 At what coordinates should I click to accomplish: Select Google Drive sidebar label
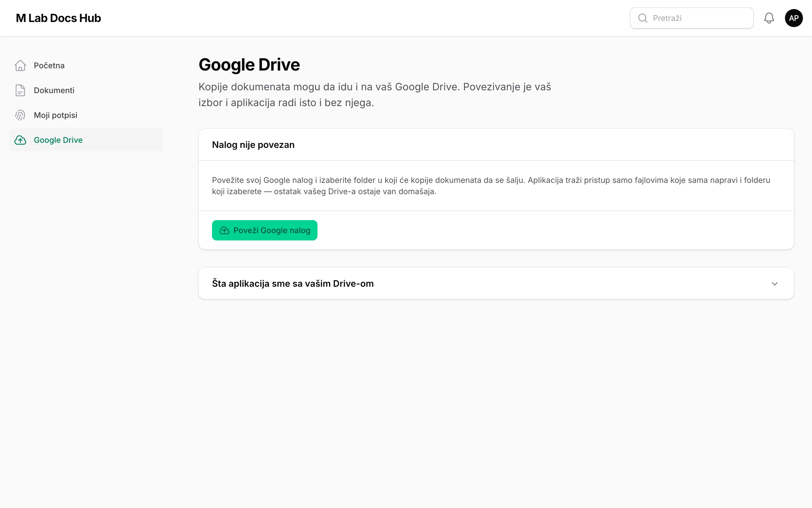58,140
